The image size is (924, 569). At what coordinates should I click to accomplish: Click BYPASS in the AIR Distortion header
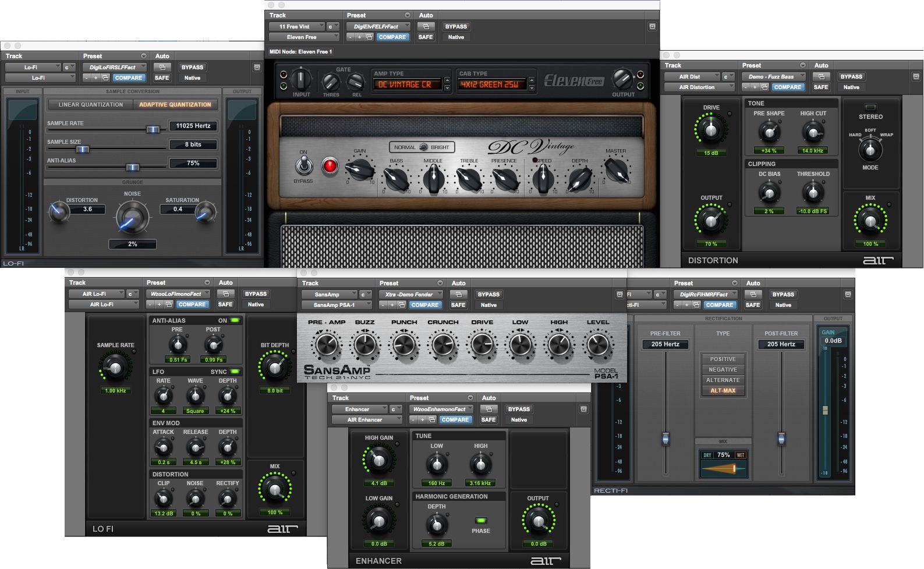click(x=851, y=77)
